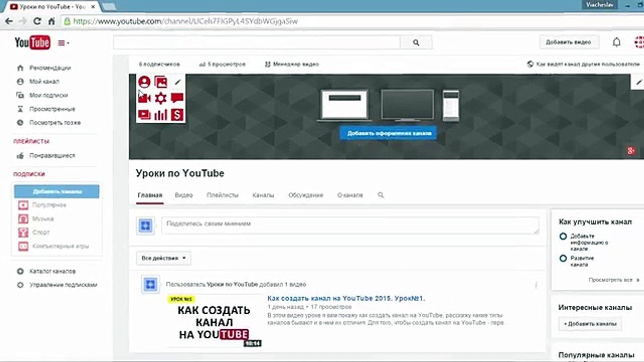Click the gear settings icon in overlay

[x=160, y=98]
